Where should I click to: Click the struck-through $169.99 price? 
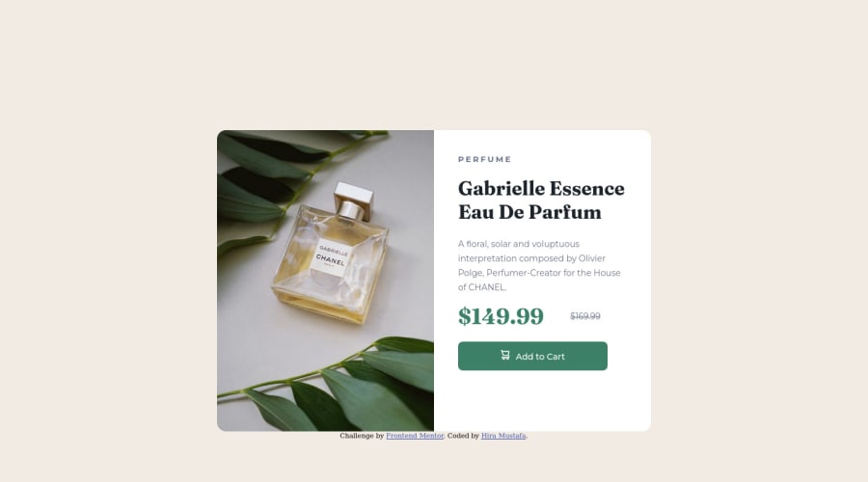(x=585, y=316)
